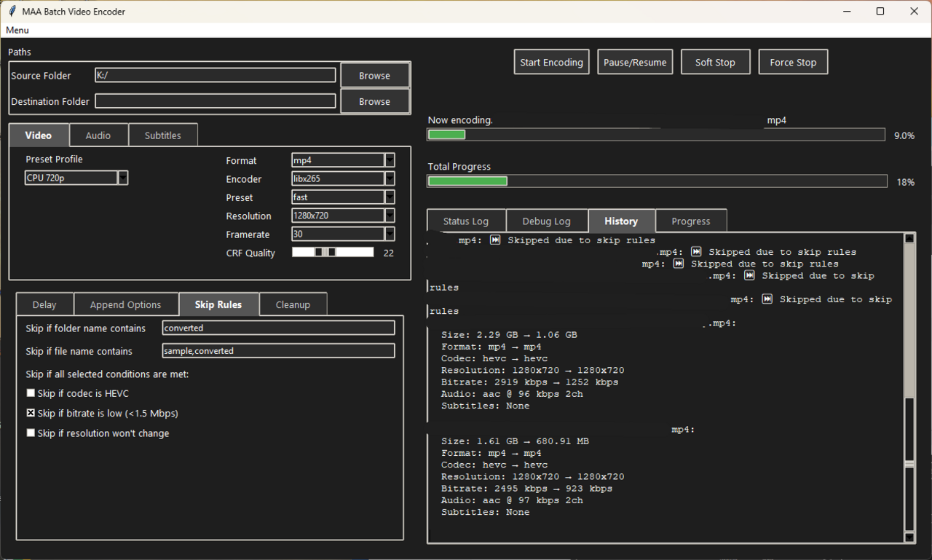Enable Skip if codec is HEVC
The image size is (932, 560).
[x=31, y=393]
